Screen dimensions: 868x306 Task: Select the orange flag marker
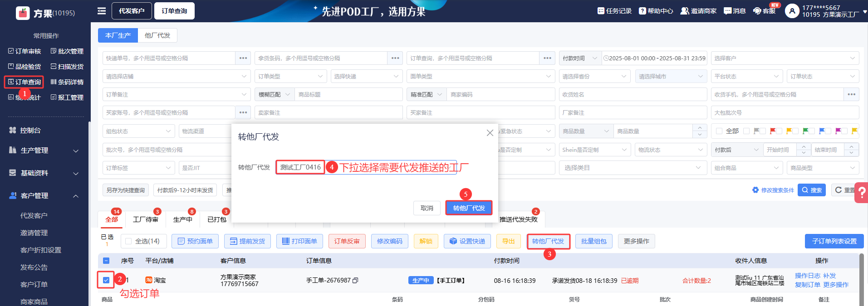click(789, 131)
